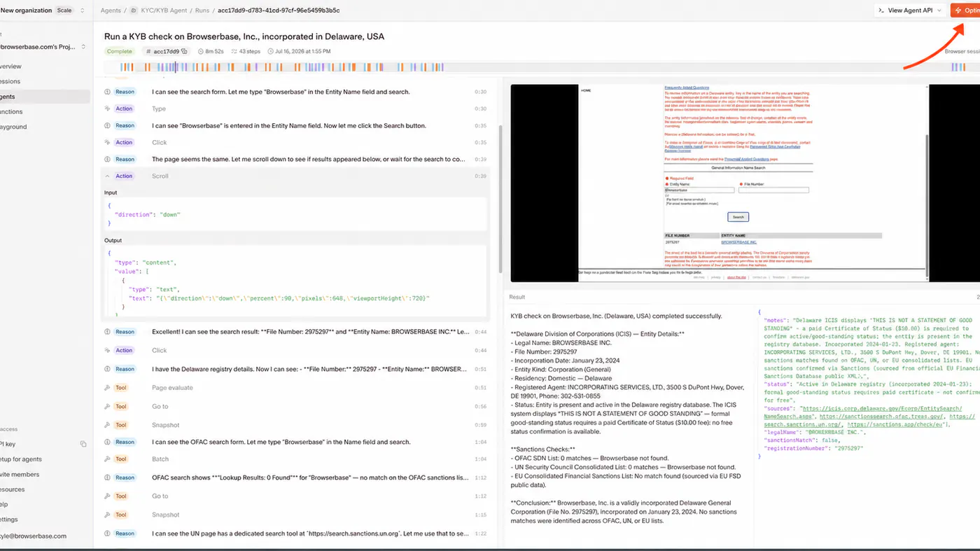Open Setup for agents in the sidebar
This screenshot has width=980, height=551.
(x=21, y=459)
